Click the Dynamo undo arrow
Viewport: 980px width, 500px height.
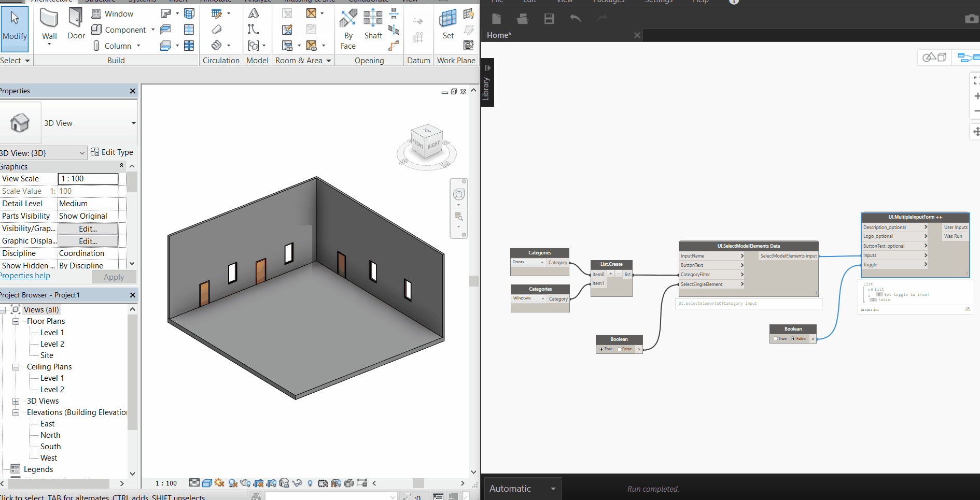576,19
